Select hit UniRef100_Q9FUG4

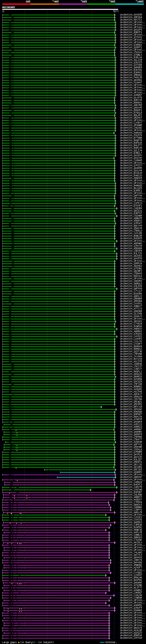pos(131,17)
